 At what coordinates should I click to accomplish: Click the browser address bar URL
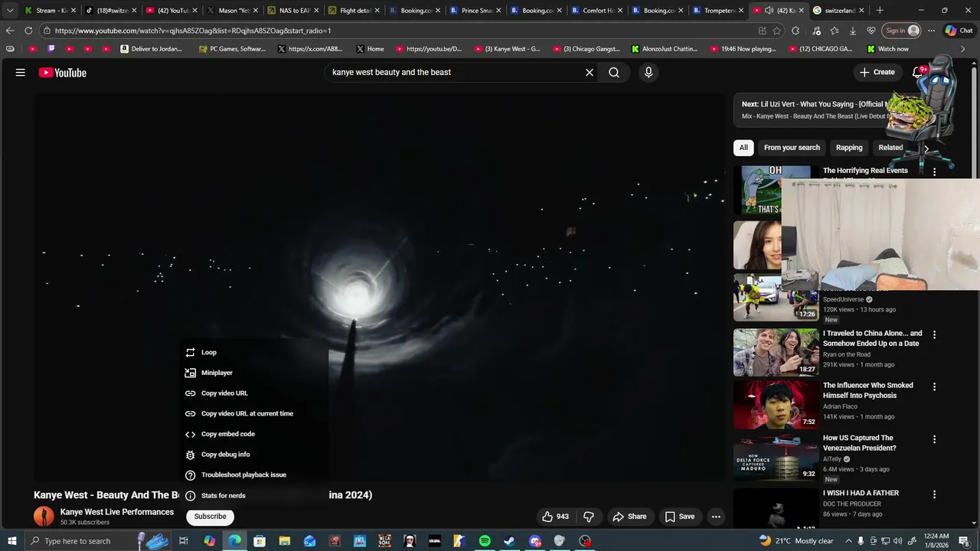tap(193, 31)
